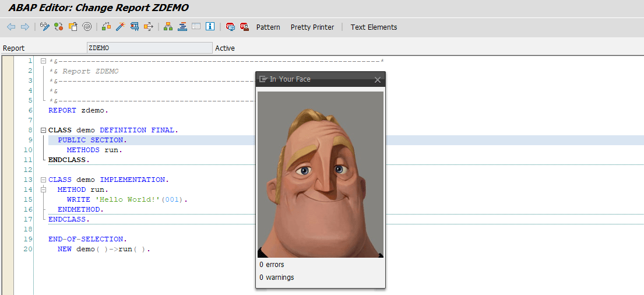Collapse CLASS demo DEFINITION block
The height and width of the screenshot is (295, 644).
coord(44,130)
